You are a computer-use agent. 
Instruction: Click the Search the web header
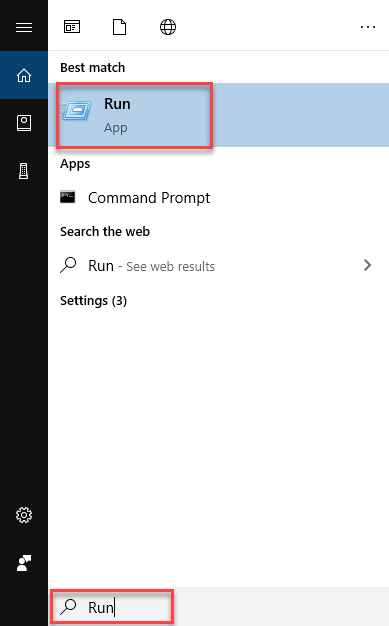point(105,232)
